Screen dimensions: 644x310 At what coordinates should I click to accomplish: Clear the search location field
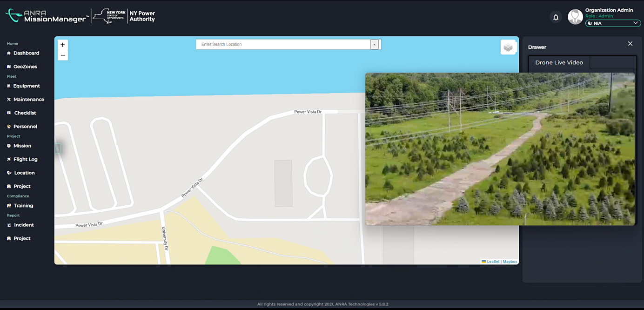[x=375, y=44]
